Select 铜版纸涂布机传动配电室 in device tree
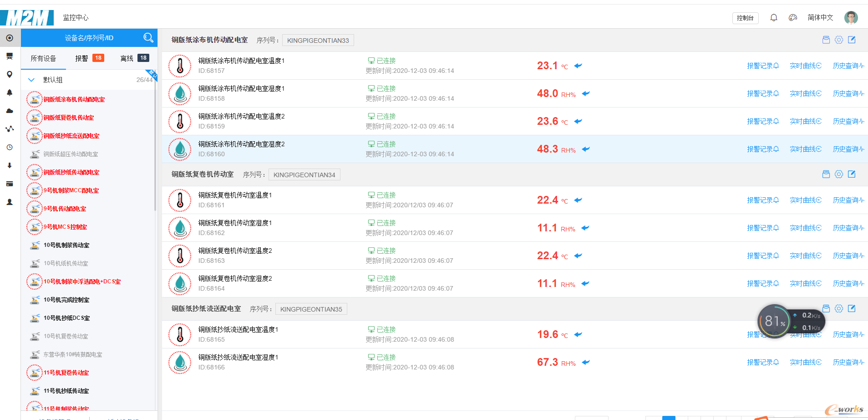 click(x=74, y=99)
